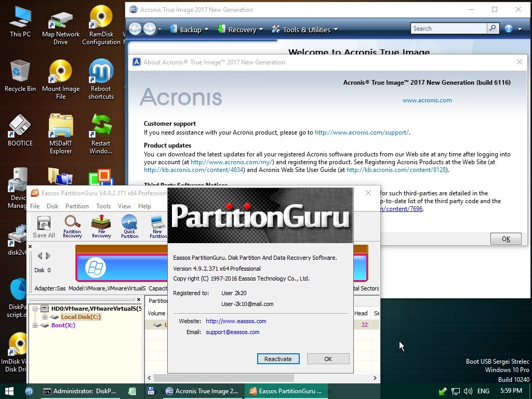Open kb.acronis.com/content/8128 link

396,170
